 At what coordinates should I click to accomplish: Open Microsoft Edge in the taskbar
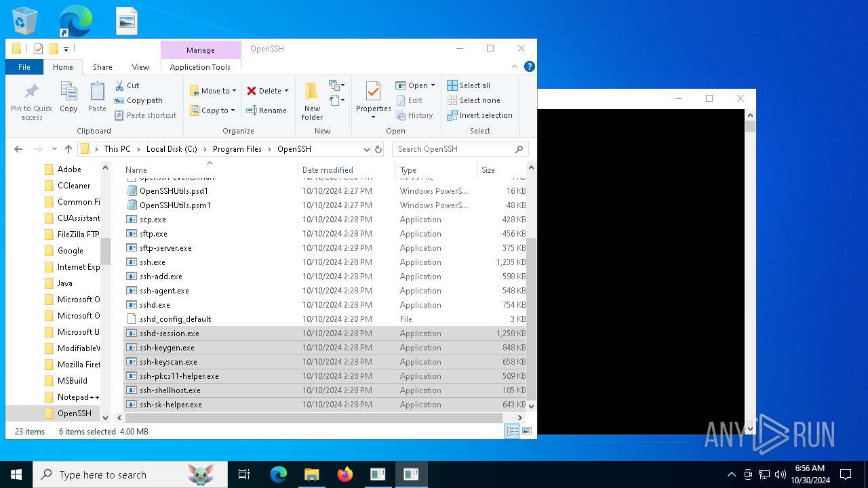(279, 474)
